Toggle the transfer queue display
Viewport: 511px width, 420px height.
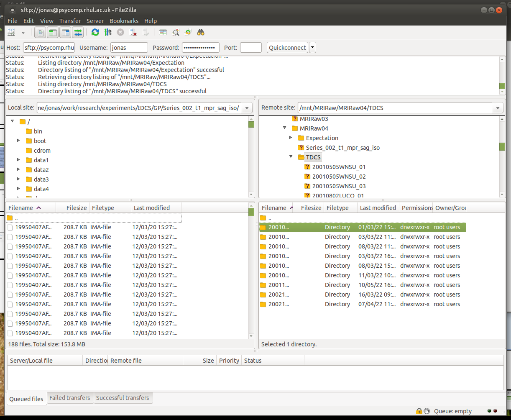pyautogui.click(x=78, y=32)
